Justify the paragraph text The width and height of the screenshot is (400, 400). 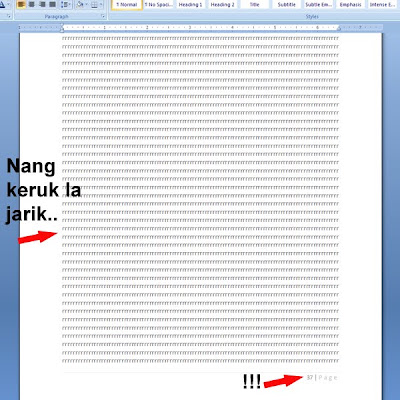pyautogui.click(x=52, y=4)
